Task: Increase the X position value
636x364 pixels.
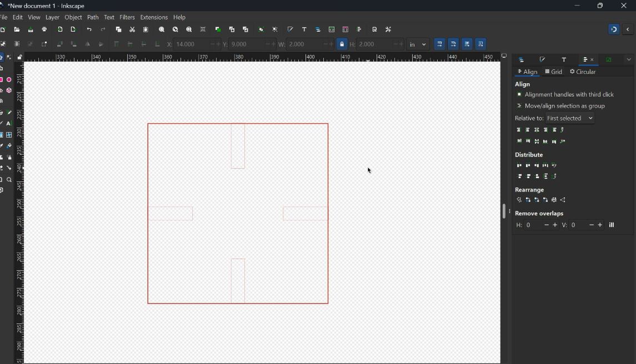Action: pyautogui.click(x=218, y=44)
